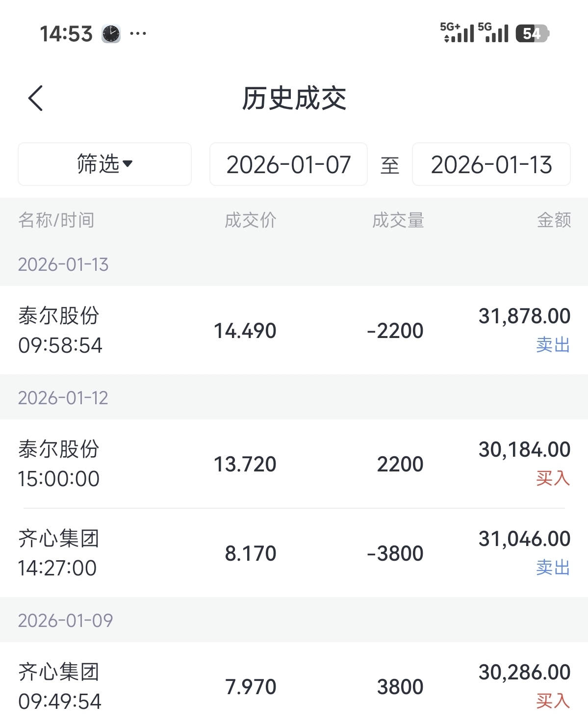The height and width of the screenshot is (728, 588).
Task: Tap the 名称/时间 column header
Action: coord(56,220)
